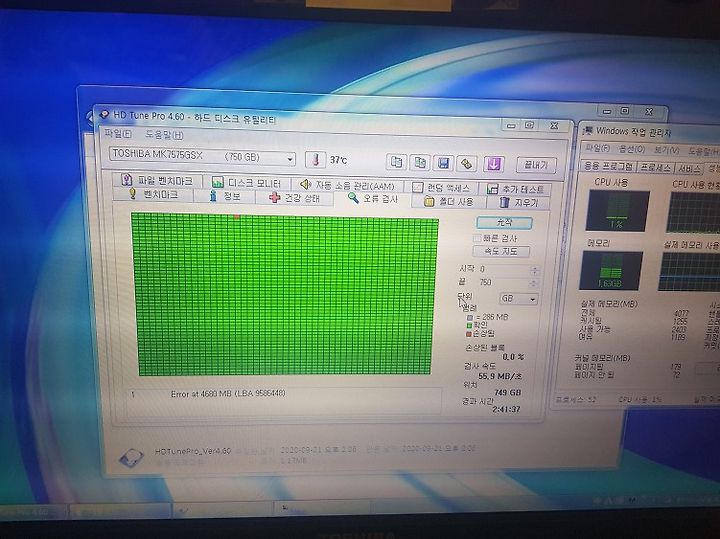
Task: Click the 2:41:37 elapsed time value
Action: [506, 409]
